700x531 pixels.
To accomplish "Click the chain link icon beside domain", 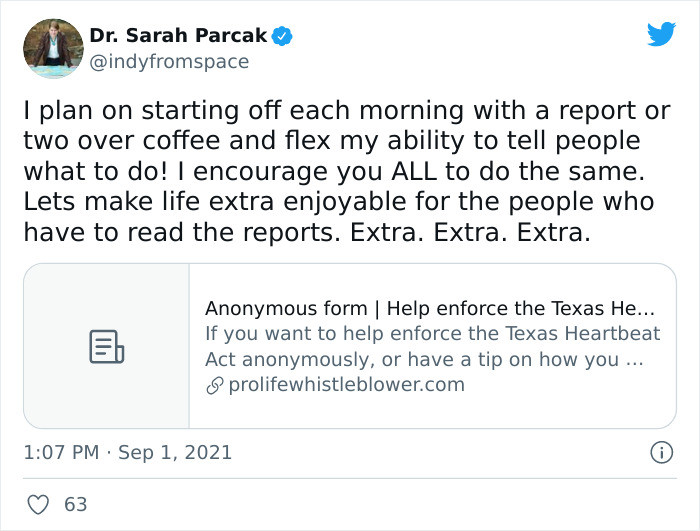I will pos(215,385).
